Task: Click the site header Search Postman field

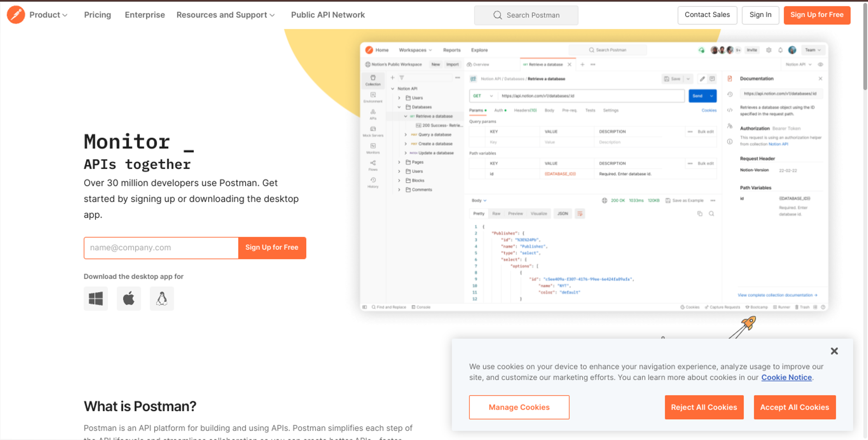Action: point(526,15)
